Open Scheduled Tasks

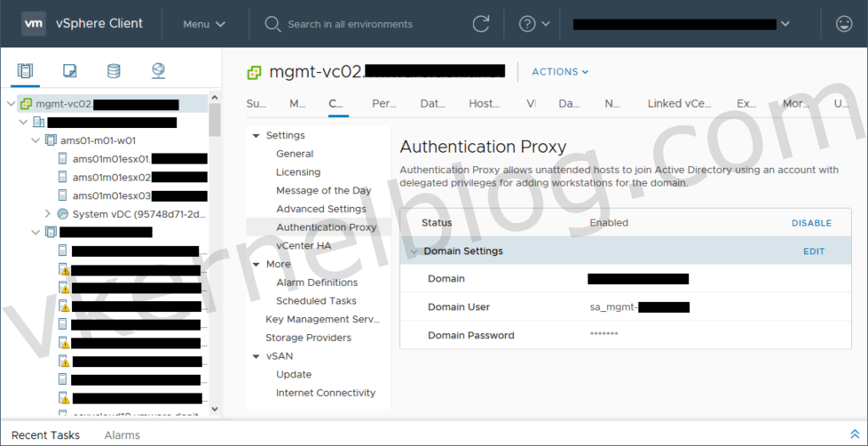(x=316, y=301)
